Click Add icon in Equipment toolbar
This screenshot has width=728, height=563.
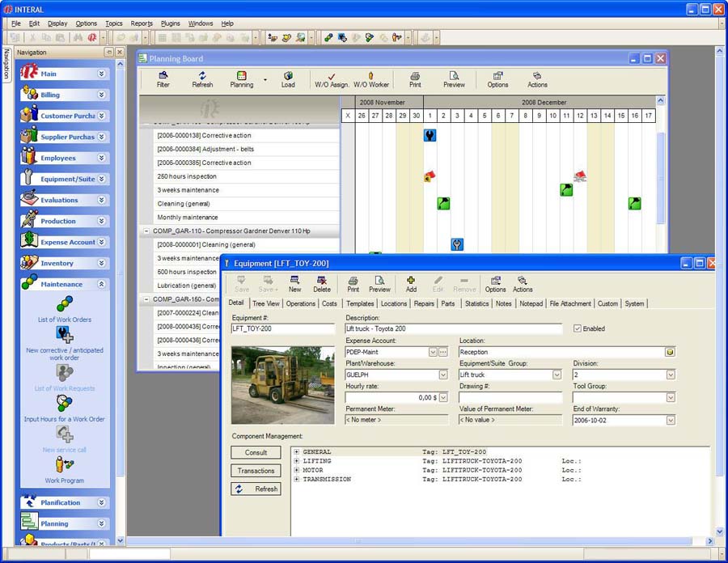pos(411,284)
